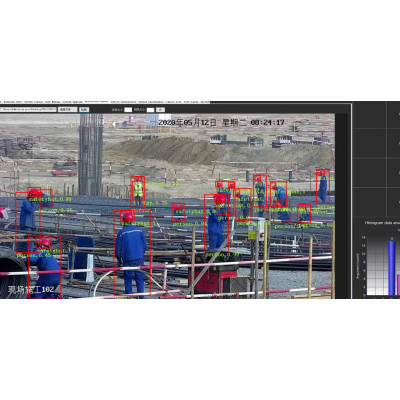Screen dimensions: 400x400
Task: Click the foreground worker's red safety hat box
Action: click(128, 216)
